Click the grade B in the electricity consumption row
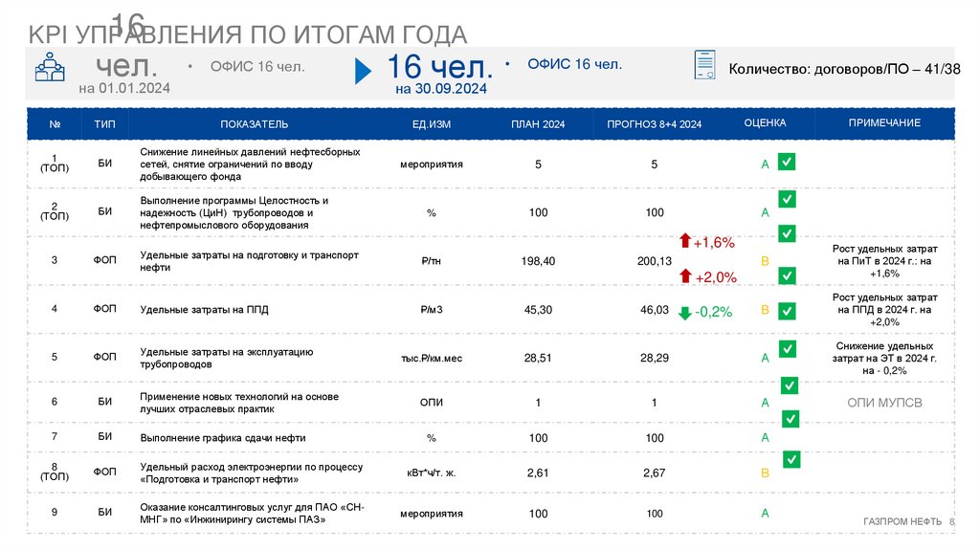The width and height of the screenshot is (980, 549). [765, 473]
